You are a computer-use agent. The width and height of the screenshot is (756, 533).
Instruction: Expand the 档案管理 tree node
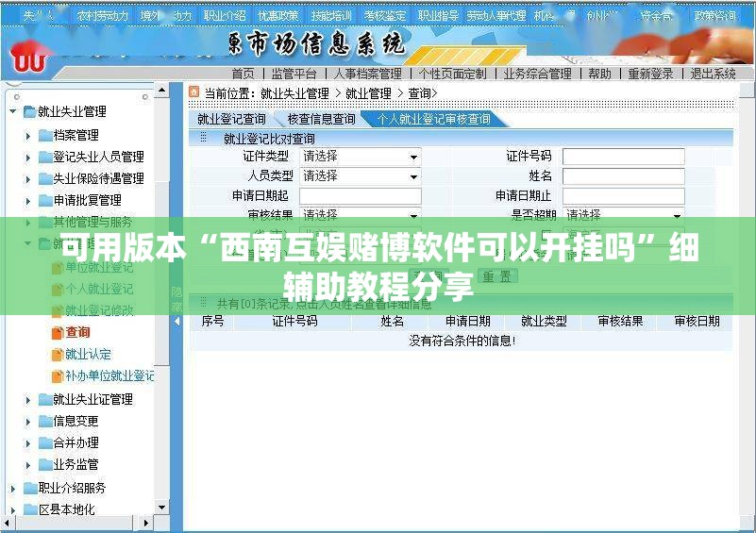click(x=28, y=137)
